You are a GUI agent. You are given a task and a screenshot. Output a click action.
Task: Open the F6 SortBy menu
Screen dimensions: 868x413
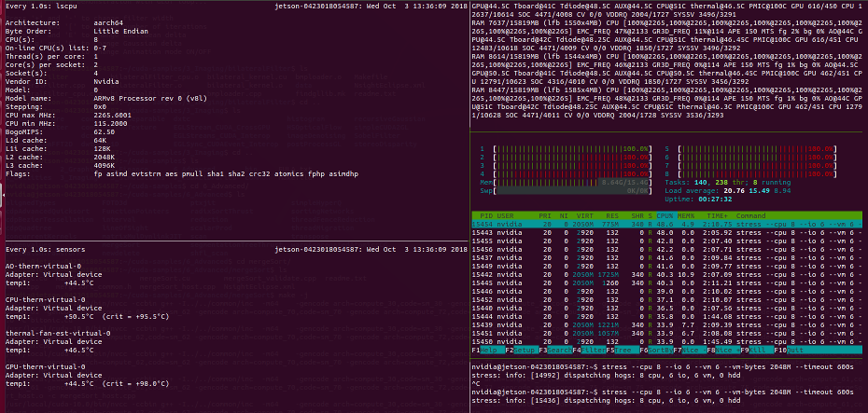coord(656,350)
